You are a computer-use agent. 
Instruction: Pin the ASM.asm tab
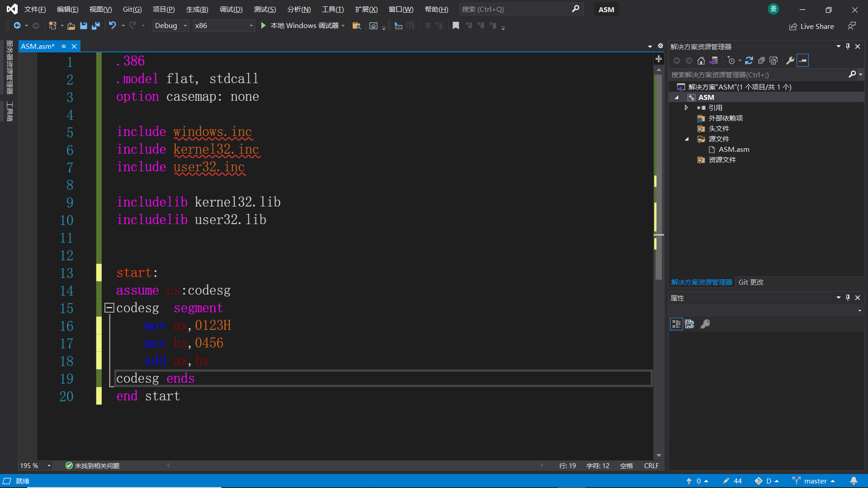pyautogui.click(x=63, y=46)
